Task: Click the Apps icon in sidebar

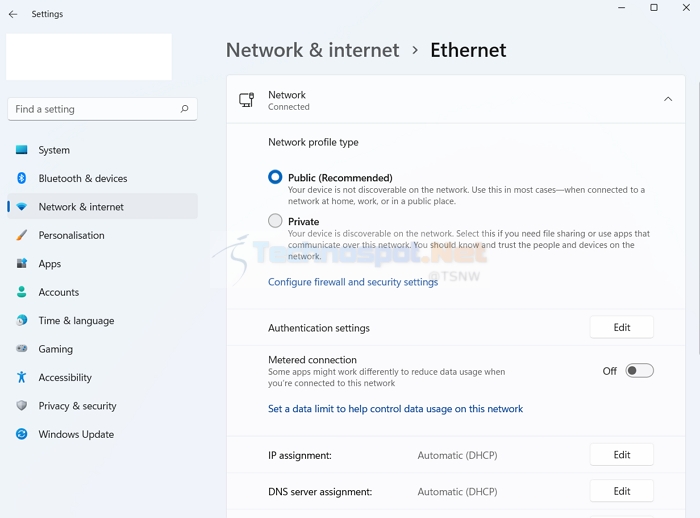Action: click(x=21, y=263)
